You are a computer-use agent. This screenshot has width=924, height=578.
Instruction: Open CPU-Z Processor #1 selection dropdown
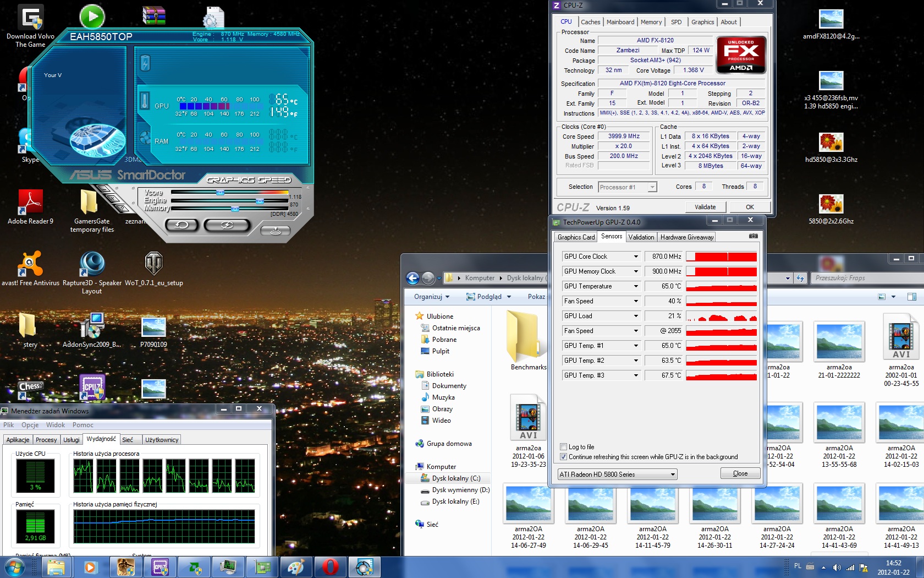[x=628, y=187]
